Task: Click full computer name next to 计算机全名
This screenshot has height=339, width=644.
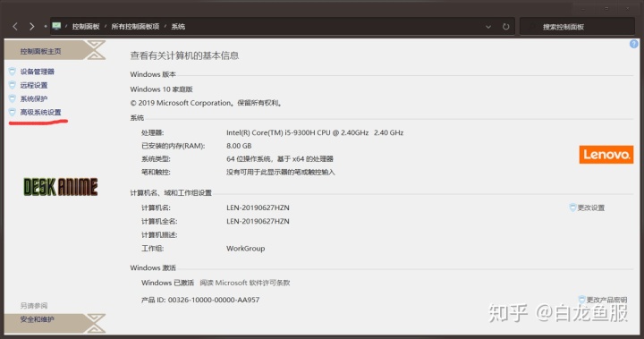Action: tap(258, 221)
